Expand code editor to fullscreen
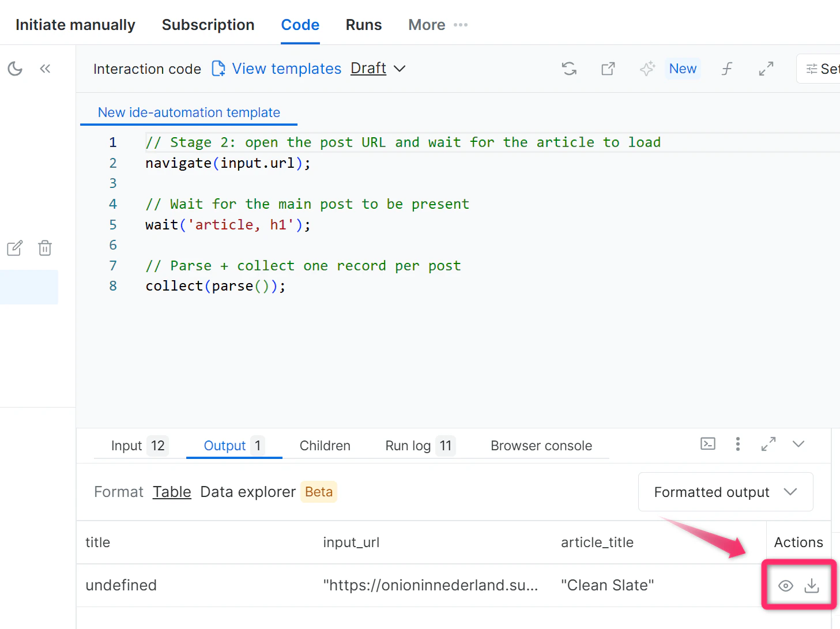840x629 pixels. 766,69
